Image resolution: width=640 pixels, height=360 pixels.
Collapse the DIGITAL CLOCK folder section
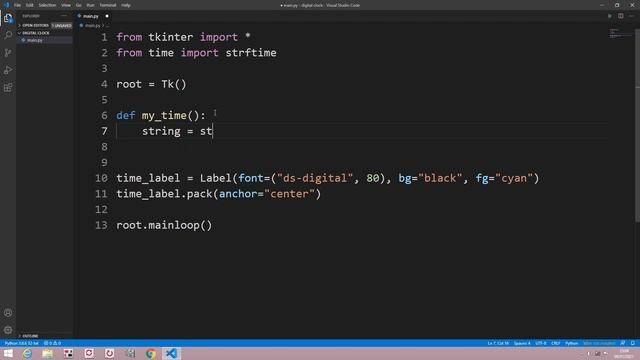pyautogui.click(x=36, y=33)
